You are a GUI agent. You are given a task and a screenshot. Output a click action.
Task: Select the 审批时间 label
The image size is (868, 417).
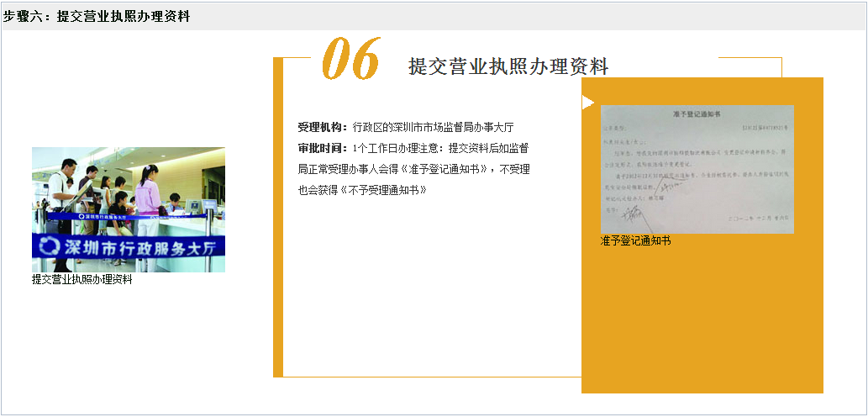(322, 149)
